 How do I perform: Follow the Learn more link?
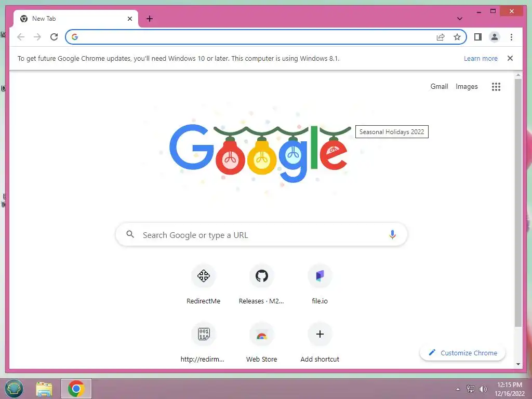click(481, 58)
